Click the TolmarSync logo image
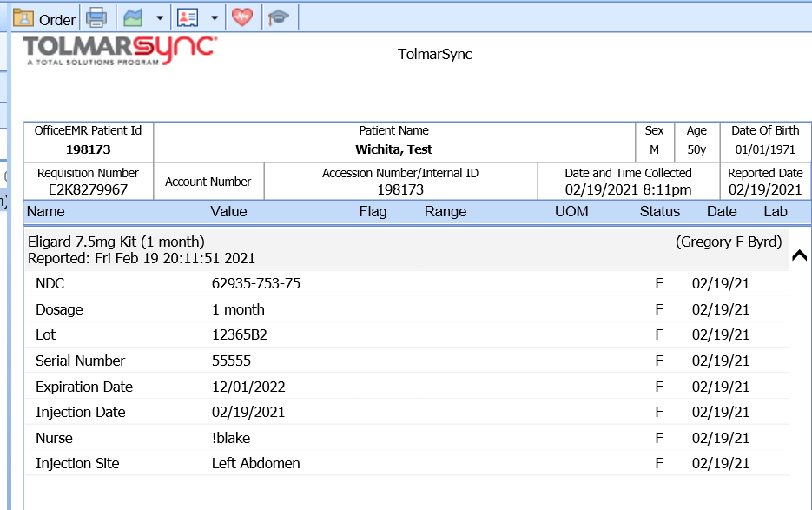Screen dimensions: 812x510 [x=119, y=50]
